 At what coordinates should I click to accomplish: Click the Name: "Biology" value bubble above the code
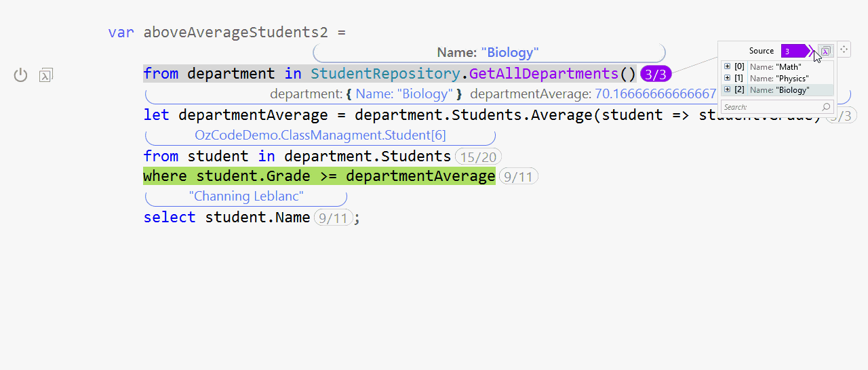488,53
